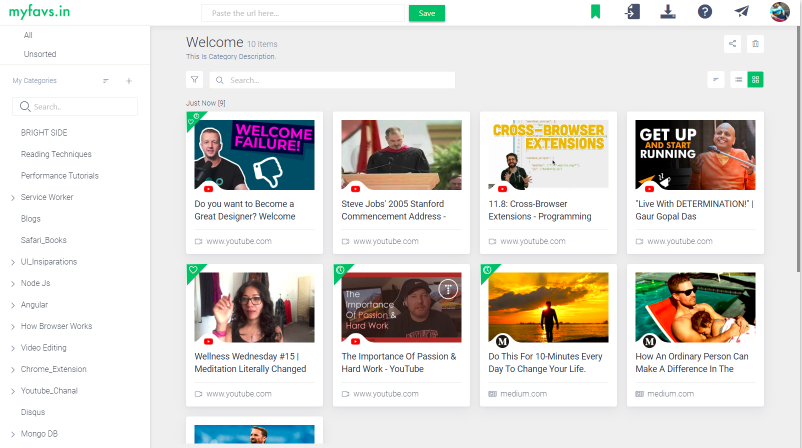Open 11.8: Cross-Browser Extensions title

pos(540,210)
